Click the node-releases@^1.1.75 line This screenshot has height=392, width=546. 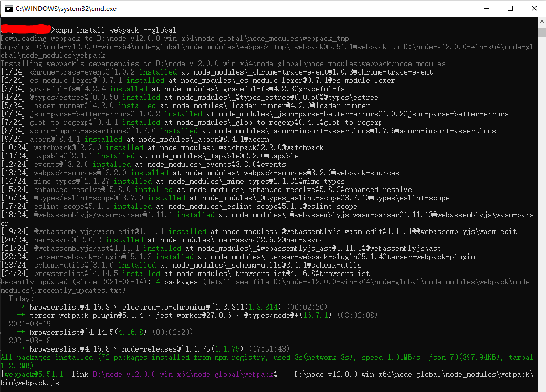tap(153, 349)
